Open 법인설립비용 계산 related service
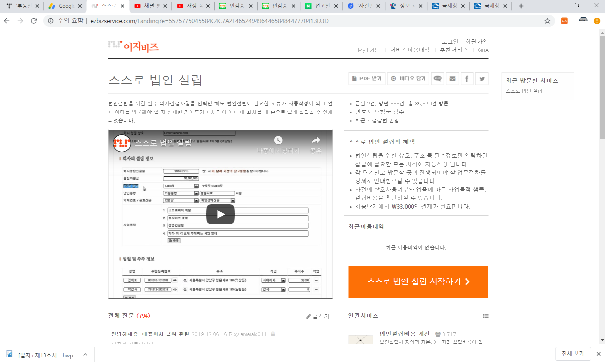 (x=405, y=334)
